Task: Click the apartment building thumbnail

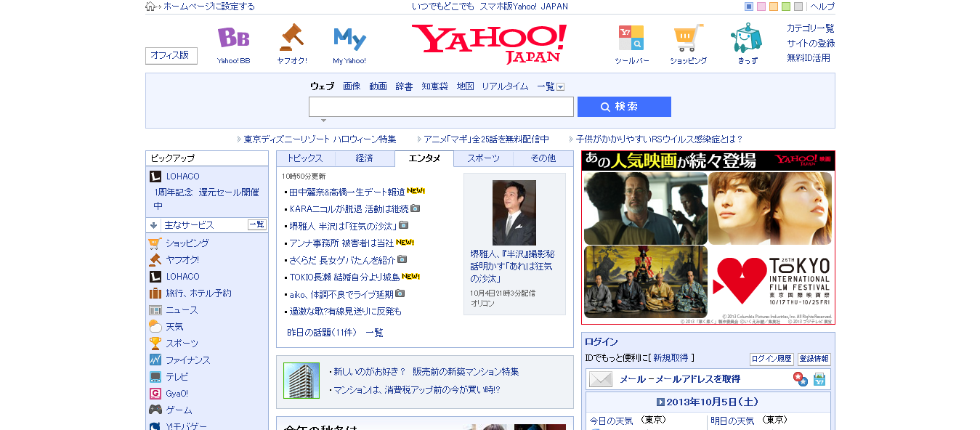Action: [301, 381]
